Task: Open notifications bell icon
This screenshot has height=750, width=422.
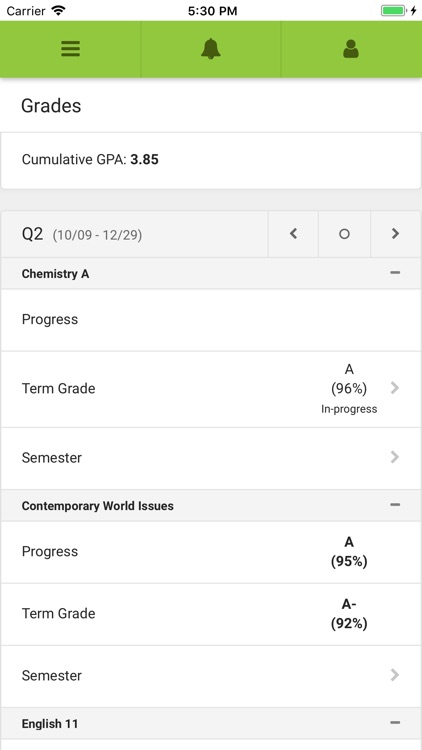Action: 211,49
